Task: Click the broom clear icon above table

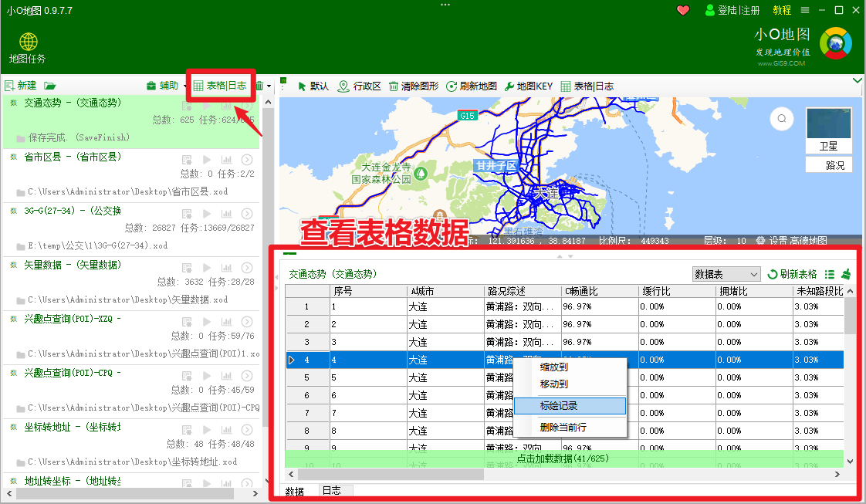Action: 846,274
